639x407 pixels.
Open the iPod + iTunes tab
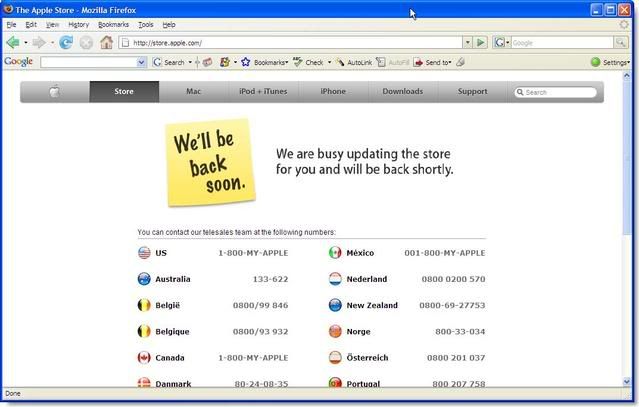[x=263, y=92]
